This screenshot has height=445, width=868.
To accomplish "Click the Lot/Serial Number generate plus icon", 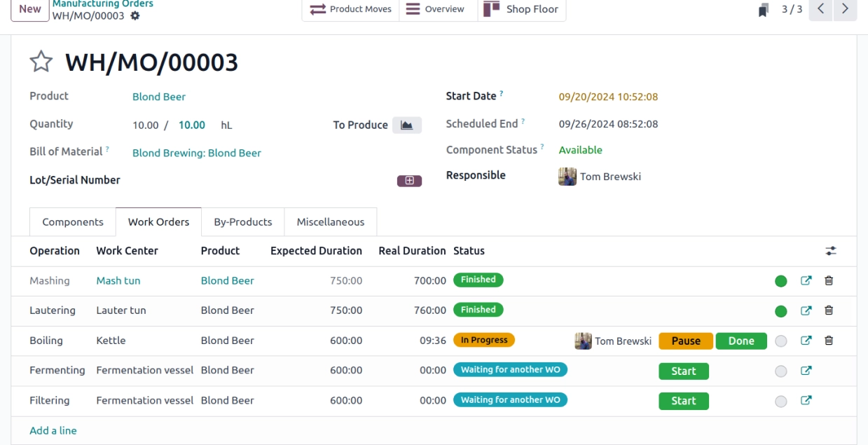I will click(x=410, y=181).
